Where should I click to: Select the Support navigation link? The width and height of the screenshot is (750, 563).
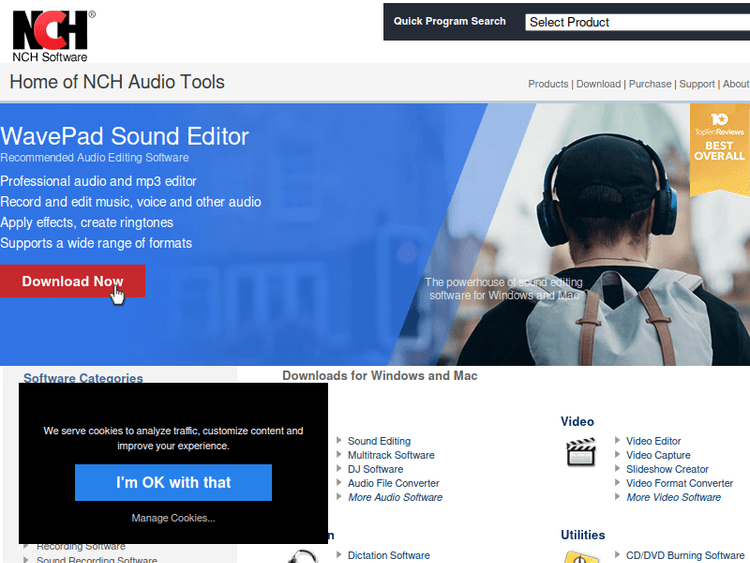tap(697, 84)
